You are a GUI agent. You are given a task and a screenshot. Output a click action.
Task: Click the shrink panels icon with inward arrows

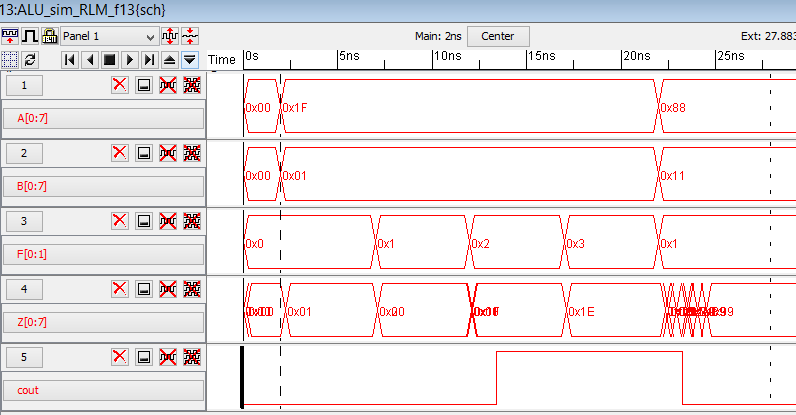pos(190,36)
